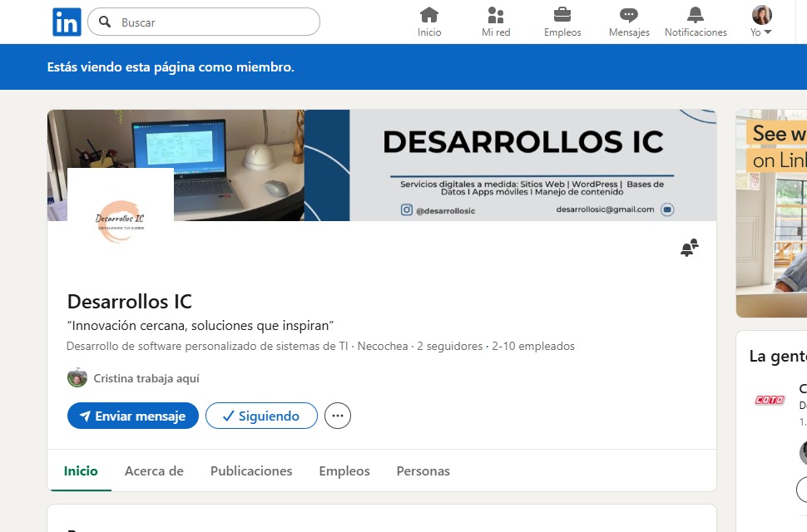Screen dimensions: 807x532
Task: Open the Personas tab
Action: point(423,470)
